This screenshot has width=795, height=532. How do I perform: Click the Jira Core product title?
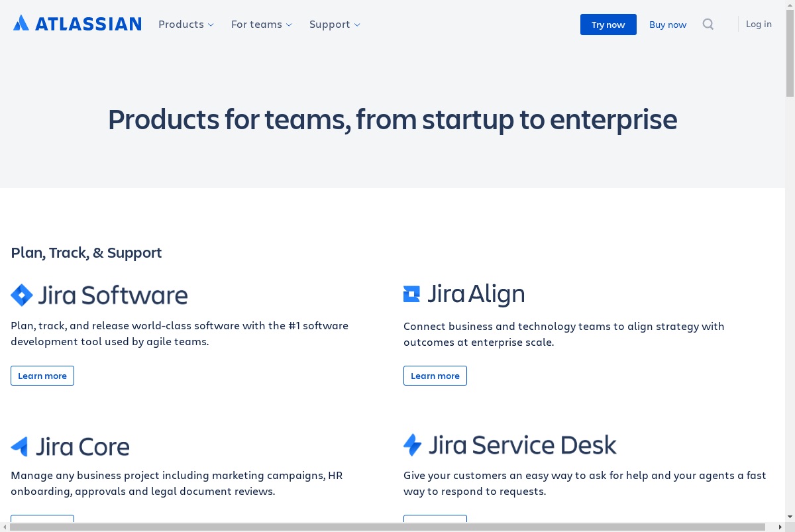[83, 447]
